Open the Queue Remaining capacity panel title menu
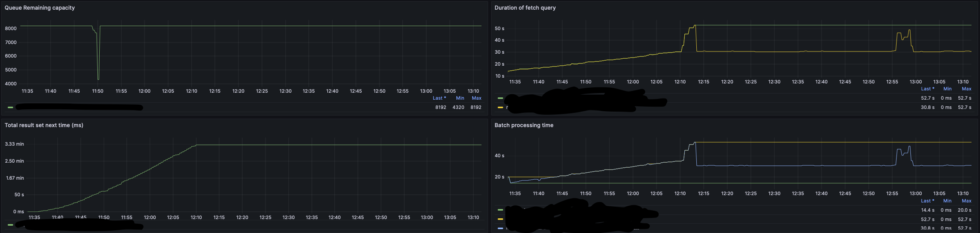The height and width of the screenshot is (233, 980). (x=39, y=8)
